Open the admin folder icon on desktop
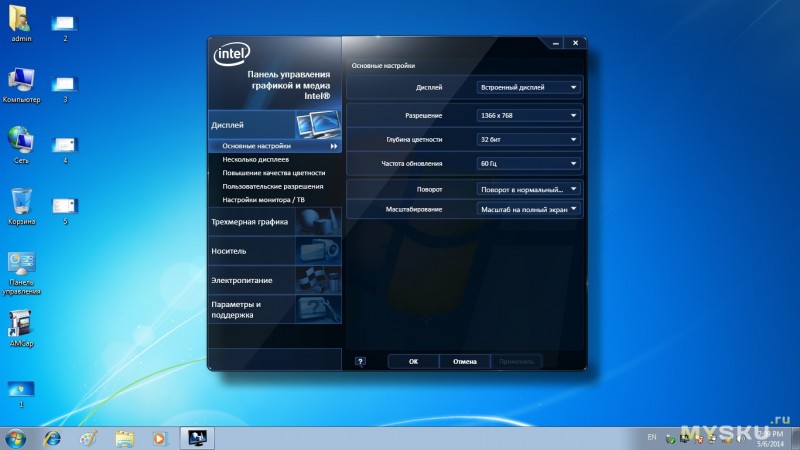Image resolution: width=800 pixels, height=450 pixels. click(21, 23)
